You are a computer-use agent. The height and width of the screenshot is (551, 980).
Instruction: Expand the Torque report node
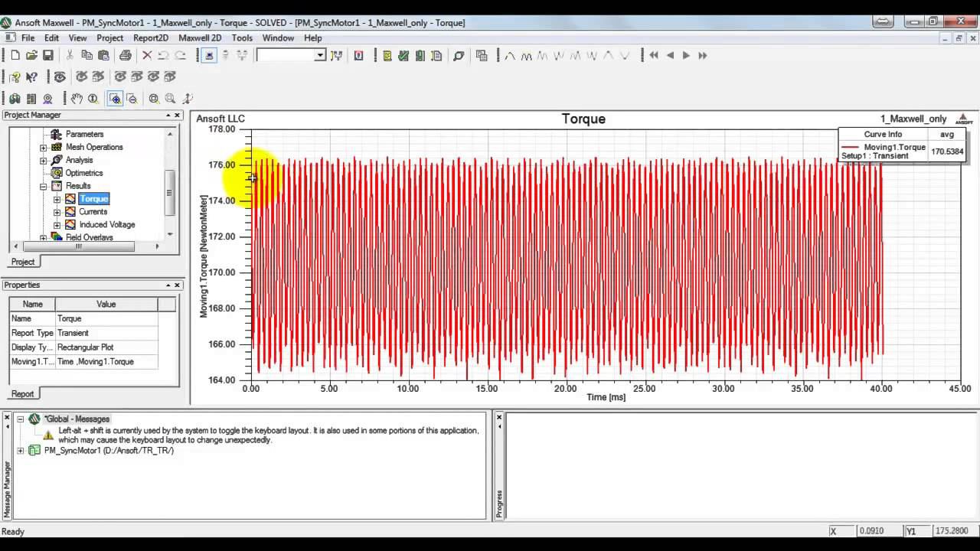click(57, 199)
